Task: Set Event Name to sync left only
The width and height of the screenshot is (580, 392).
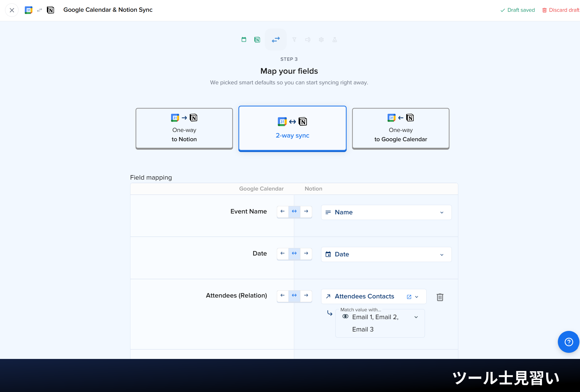Action: pyautogui.click(x=282, y=211)
